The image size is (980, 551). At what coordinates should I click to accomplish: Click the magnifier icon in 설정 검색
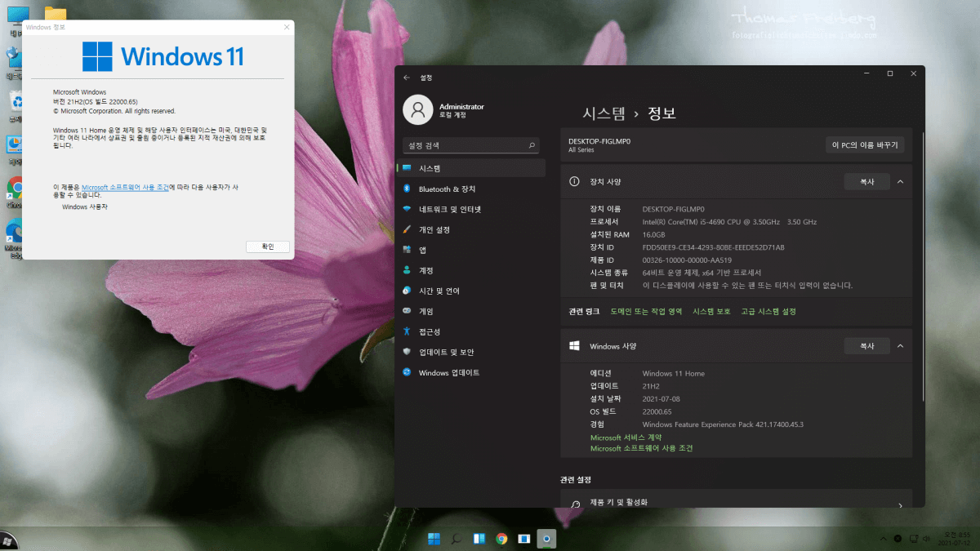point(532,145)
